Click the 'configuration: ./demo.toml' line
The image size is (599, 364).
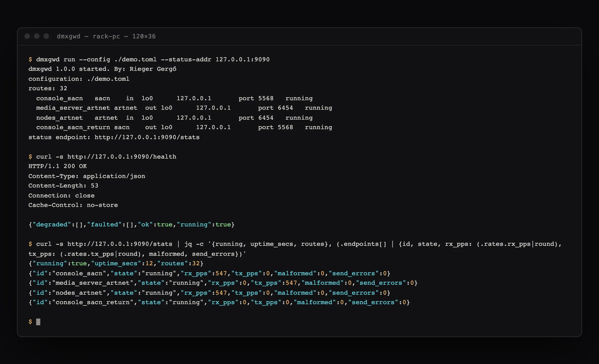[79, 79]
